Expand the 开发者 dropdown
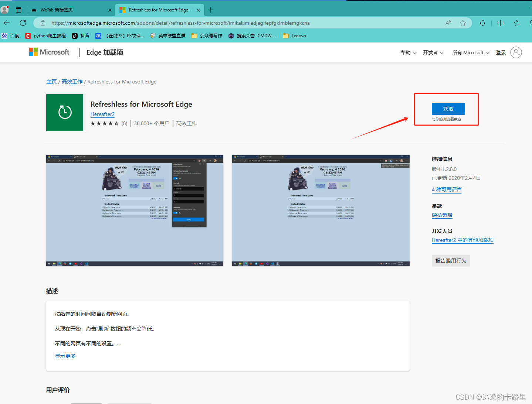The image size is (532, 404). [x=433, y=52]
